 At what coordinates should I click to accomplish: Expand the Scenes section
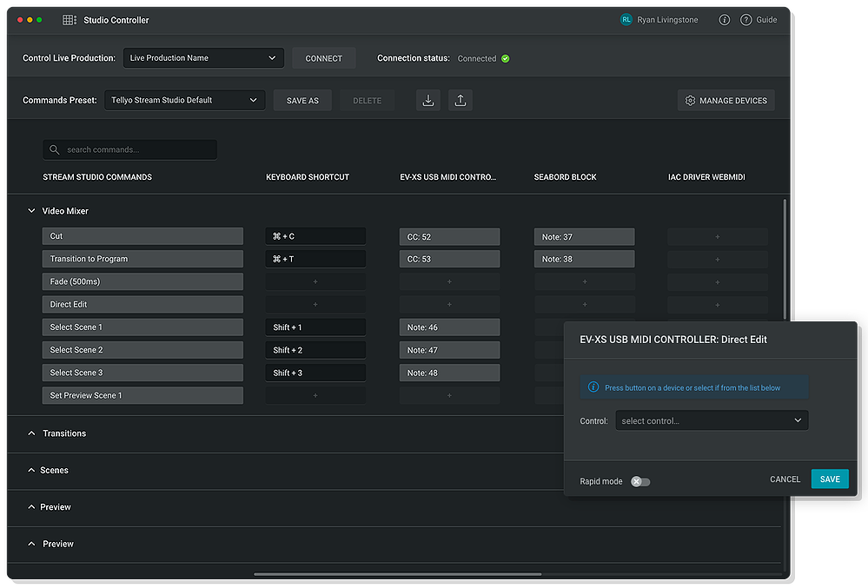click(31, 470)
